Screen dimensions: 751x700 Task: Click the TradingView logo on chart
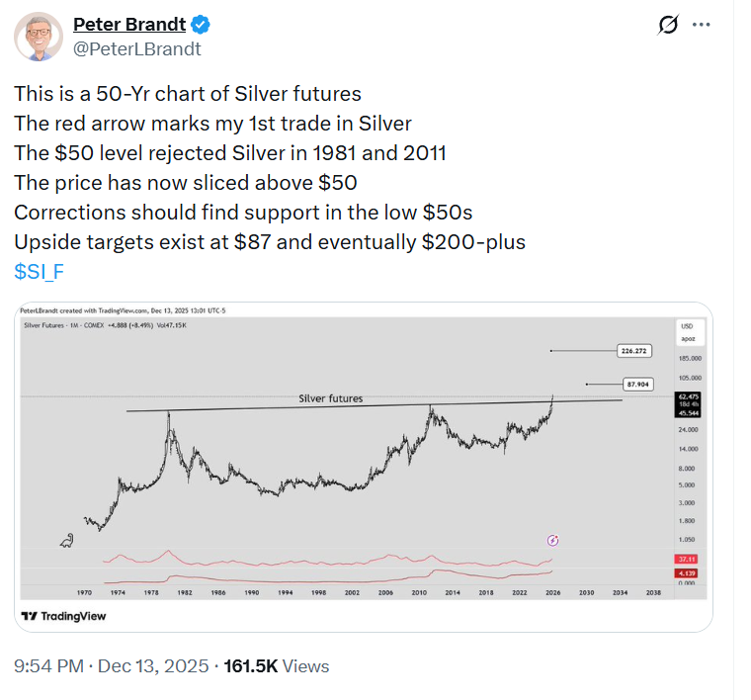click(x=64, y=615)
